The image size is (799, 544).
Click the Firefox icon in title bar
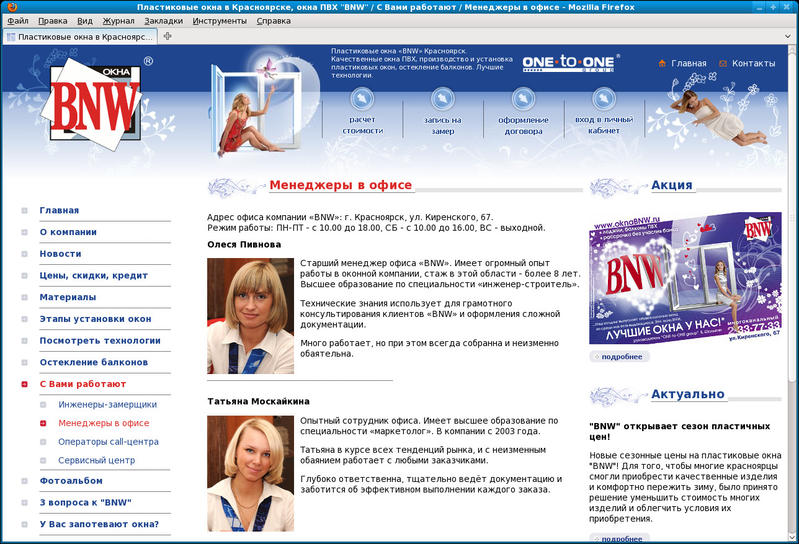12,7
